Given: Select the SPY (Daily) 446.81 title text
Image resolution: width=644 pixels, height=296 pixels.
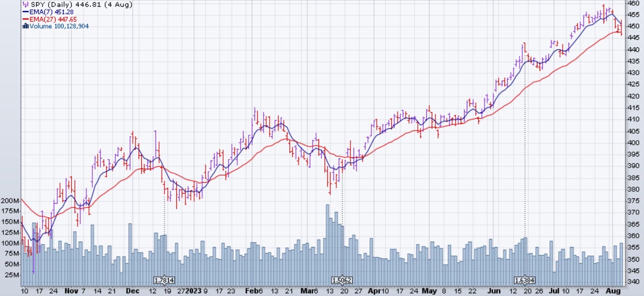Looking at the screenshot, I should (82, 5).
